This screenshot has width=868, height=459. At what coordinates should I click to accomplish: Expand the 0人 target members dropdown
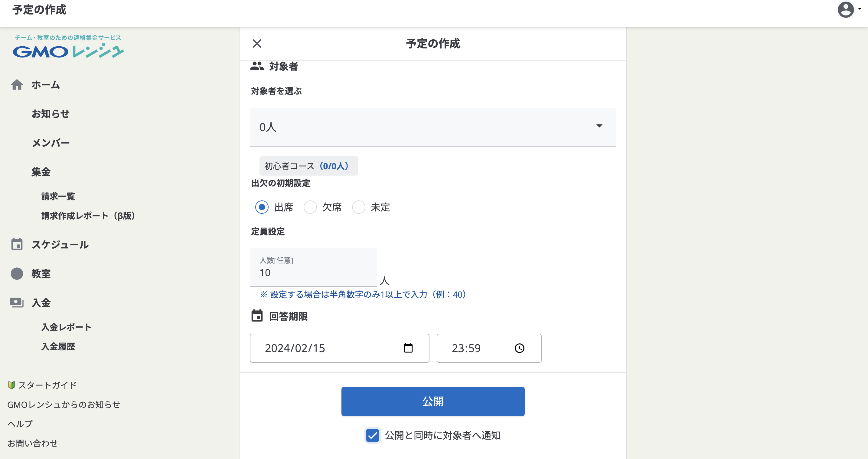[x=433, y=127]
